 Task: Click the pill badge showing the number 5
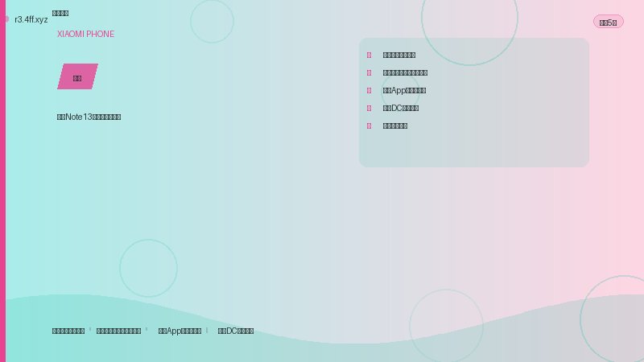[608, 23]
